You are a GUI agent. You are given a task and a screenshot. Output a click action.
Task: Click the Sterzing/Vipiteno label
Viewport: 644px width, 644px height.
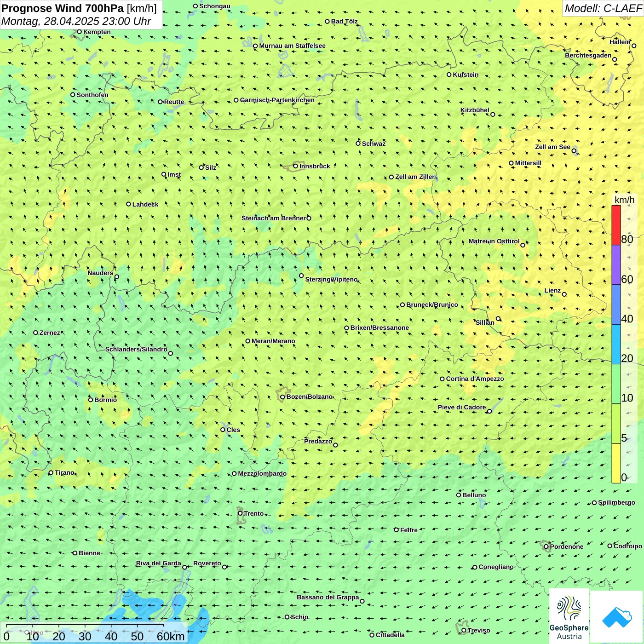pos(331,279)
